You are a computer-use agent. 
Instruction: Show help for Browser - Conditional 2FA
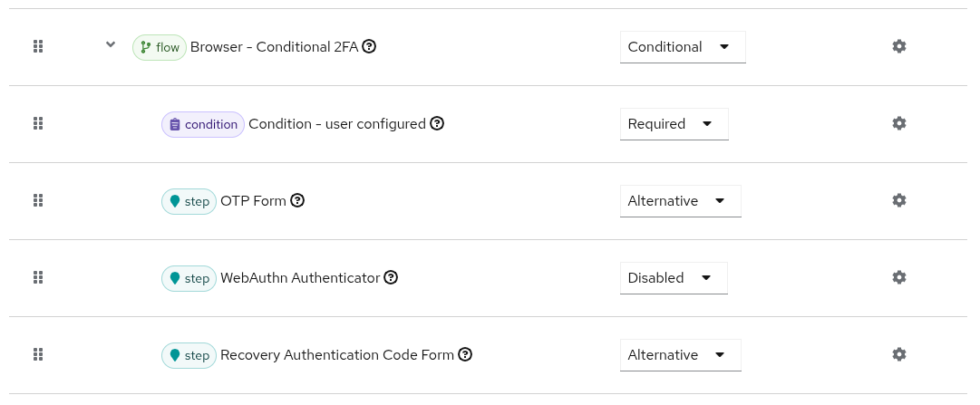click(x=369, y=46)
